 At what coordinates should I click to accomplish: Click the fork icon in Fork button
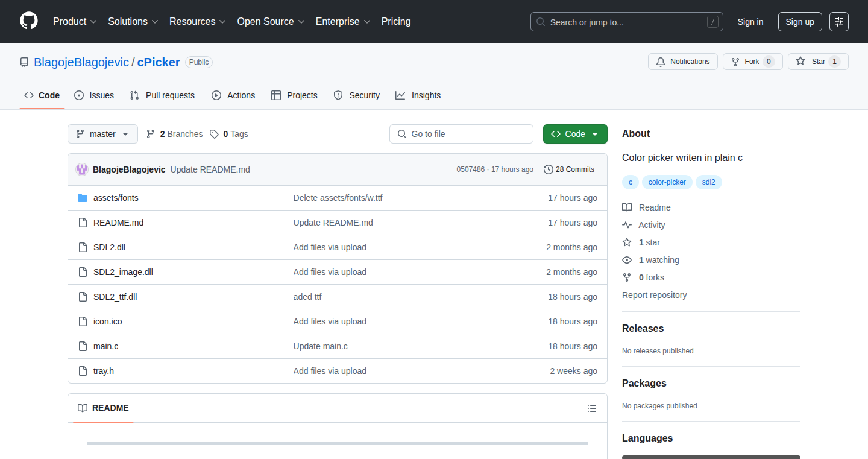coord(735,62)
